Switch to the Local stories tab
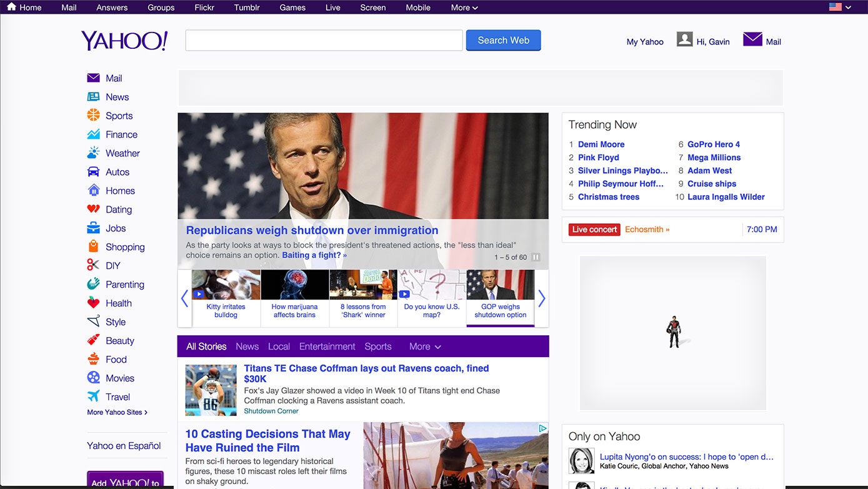 (279, 346)
